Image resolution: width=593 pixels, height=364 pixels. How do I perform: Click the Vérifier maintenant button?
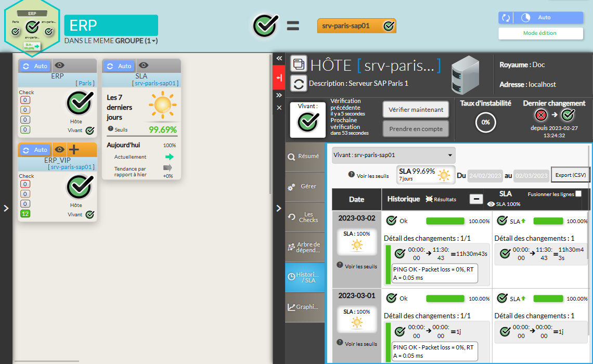pos(416,110)
